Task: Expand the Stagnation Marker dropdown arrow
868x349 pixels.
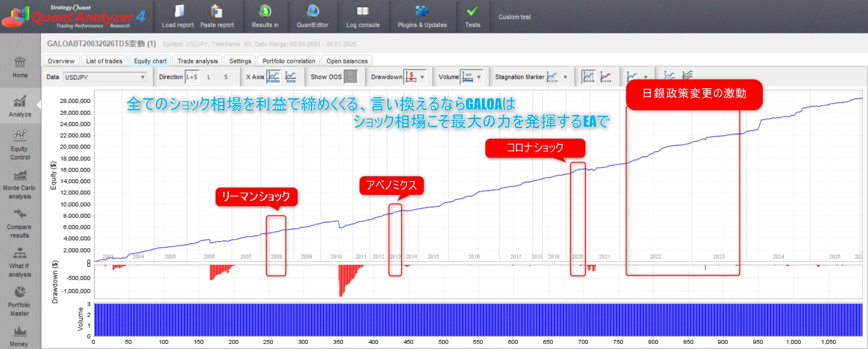Action: click(565, 77)
